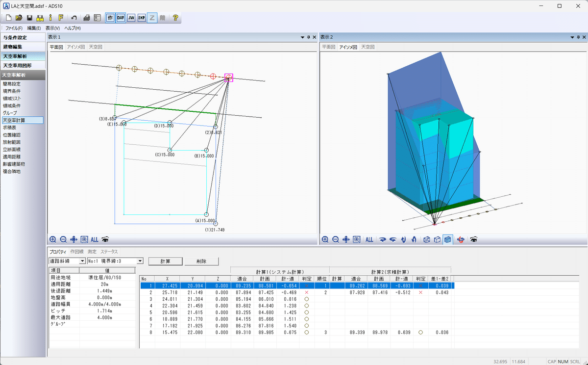Select 複合敷地 in the sidebar

pyautogui.click(x=12, y=171)
